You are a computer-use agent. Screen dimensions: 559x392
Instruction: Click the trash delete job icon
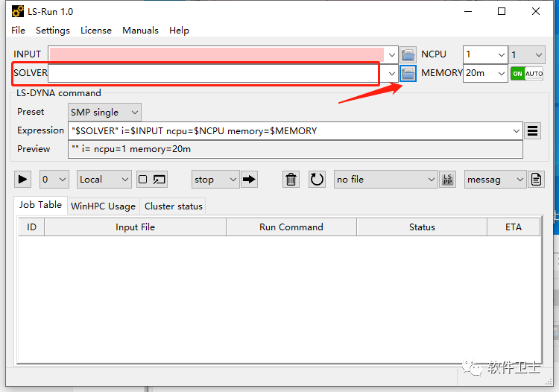click(x=291, y=180)
